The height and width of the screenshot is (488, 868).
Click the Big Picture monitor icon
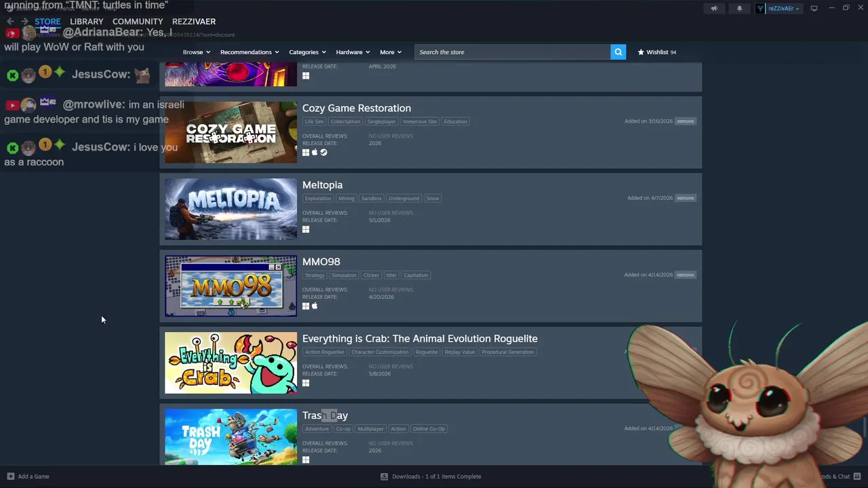pos(814,8)
